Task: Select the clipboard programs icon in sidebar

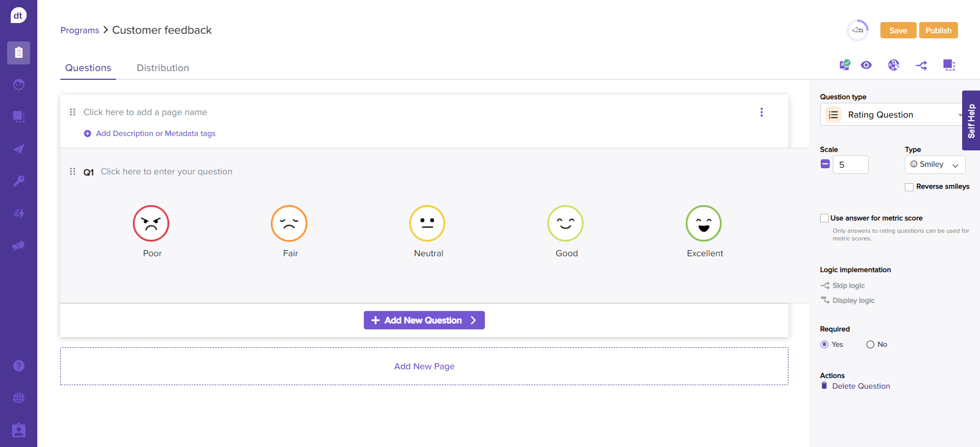Action: 19,53
